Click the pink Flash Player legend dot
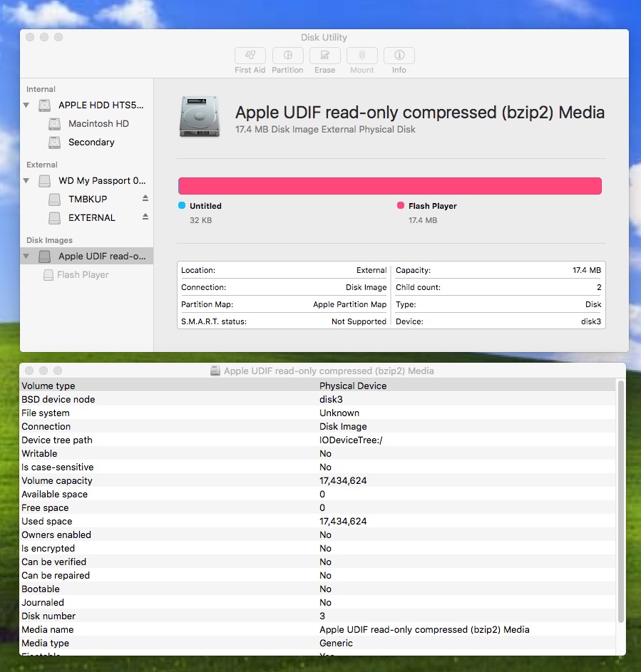Viewport: 641px width, 672px height. pos(401,205)
